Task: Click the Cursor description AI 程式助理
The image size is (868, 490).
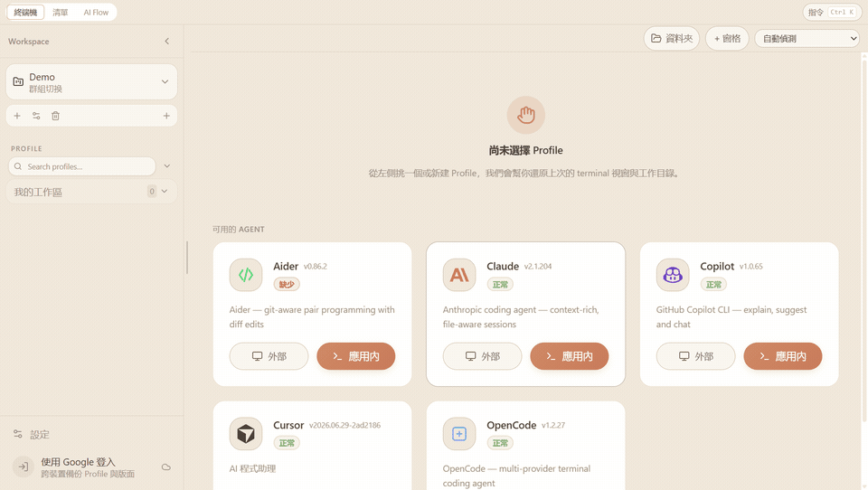Action: 252,468
